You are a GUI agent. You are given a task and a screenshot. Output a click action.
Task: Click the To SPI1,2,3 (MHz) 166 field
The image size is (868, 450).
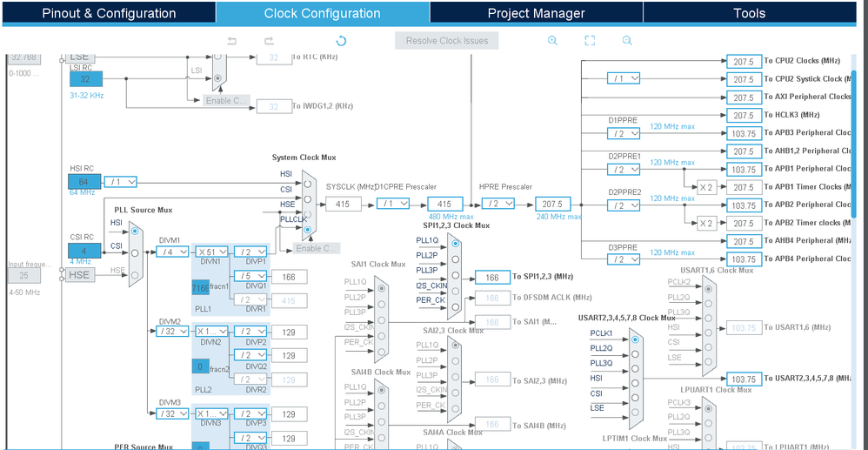tap(492, 278)
